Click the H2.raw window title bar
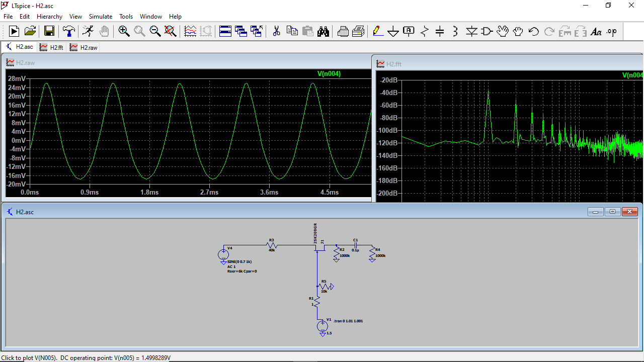 click(187, 62)
